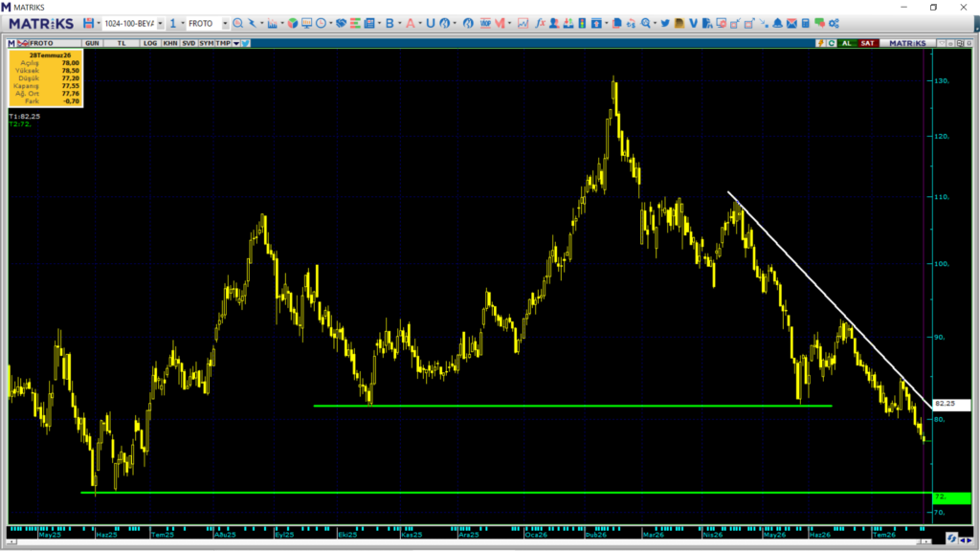This screenshot has height=551, width=980.
Task: Toggle the green C button in chart header
Action: tap(832, 43)
